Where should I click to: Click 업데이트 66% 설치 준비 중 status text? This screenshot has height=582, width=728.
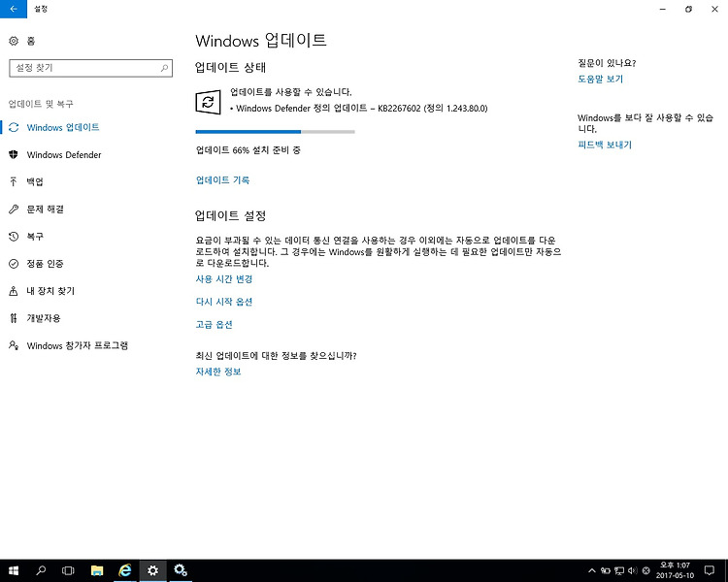248,150
